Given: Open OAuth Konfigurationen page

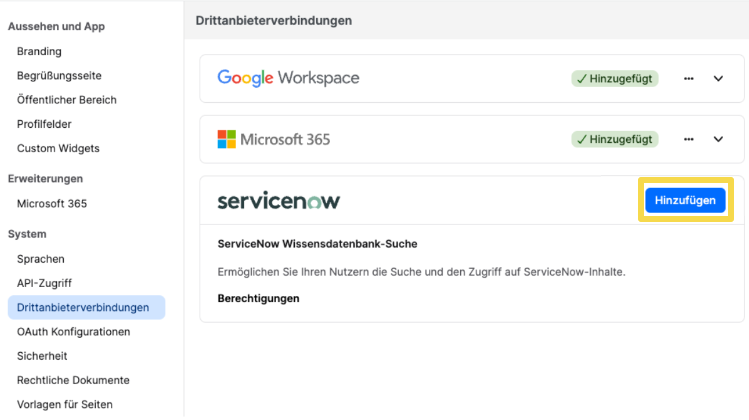Looking at the screenshot, I should point(74,332).
